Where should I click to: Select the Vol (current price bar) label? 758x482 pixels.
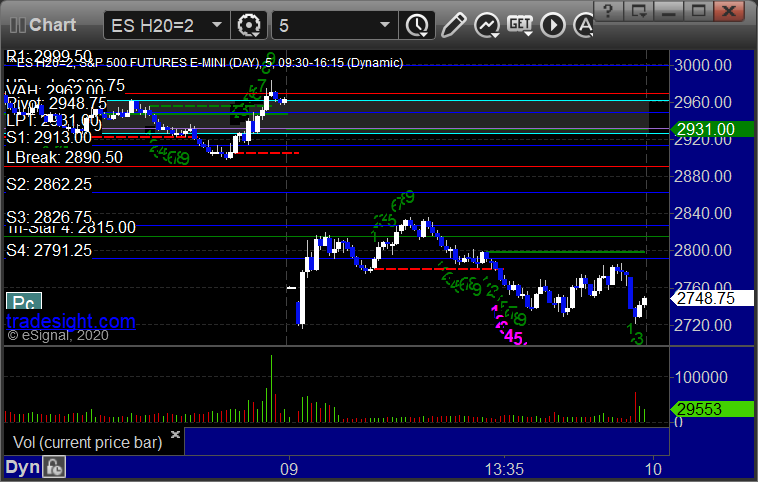[87, 442]
